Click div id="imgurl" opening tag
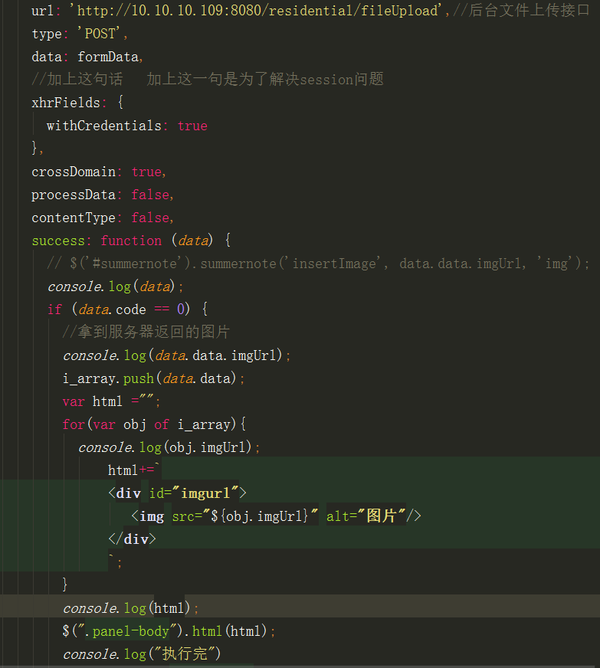 click(177, 493)
